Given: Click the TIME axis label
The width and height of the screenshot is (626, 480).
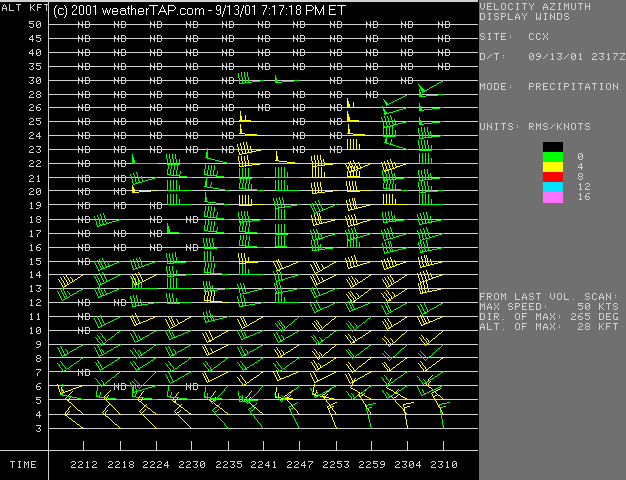Looking at the screenshot, I should coord(23,465).
